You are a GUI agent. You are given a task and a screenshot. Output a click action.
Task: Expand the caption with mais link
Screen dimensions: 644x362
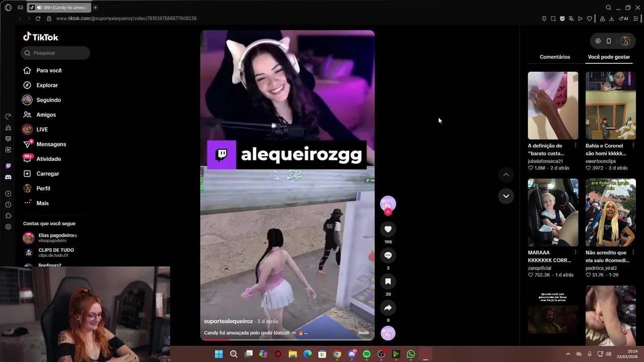pyautogui.click(x=363, y=332)
